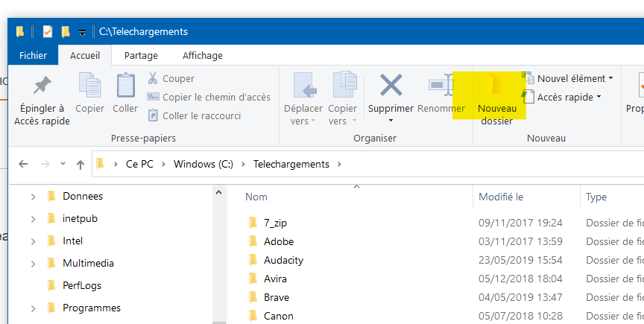644x324 pixels.
Task: Create a folder with Nouveau dossier
Action: coord(496,97)
